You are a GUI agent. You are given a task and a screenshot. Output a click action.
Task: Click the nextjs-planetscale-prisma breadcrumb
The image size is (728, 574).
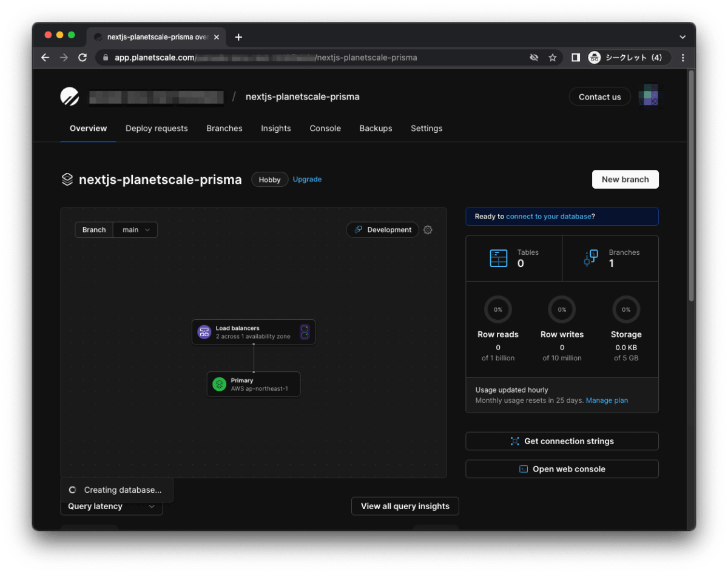tap(302, 96)
